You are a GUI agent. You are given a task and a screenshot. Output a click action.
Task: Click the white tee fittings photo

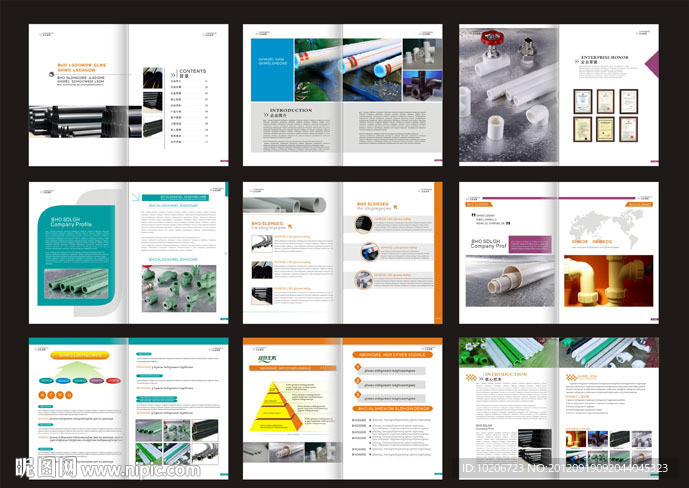click(422, 54)
